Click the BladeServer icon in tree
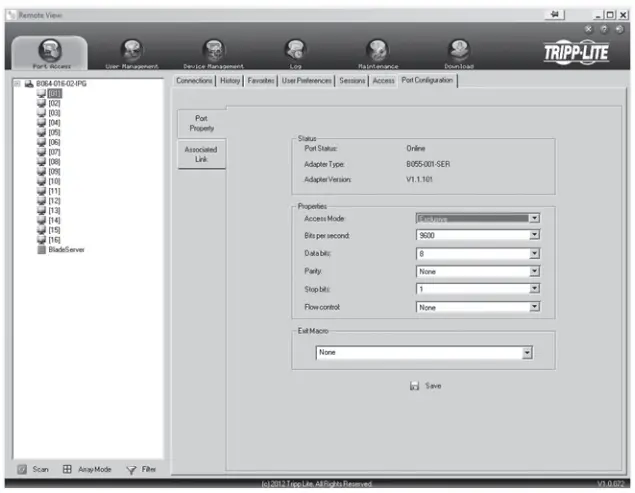 coord(41,250)
